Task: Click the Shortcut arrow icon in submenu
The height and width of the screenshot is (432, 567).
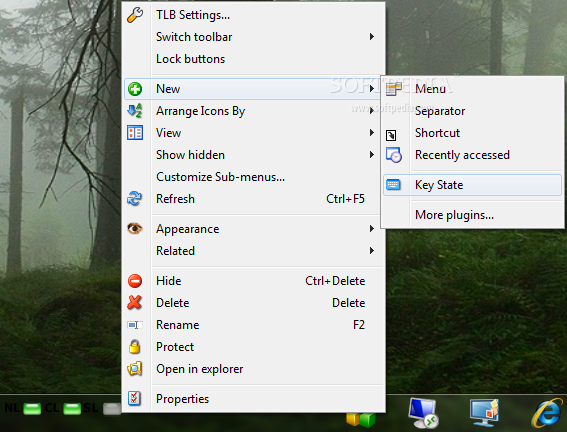Action: (x=391, y=135)
